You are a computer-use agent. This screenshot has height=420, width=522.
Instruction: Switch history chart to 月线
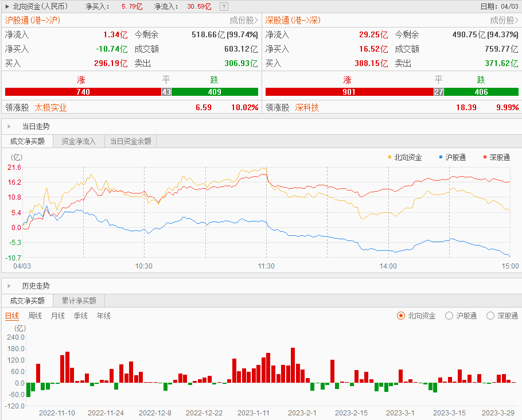point(58,316)
